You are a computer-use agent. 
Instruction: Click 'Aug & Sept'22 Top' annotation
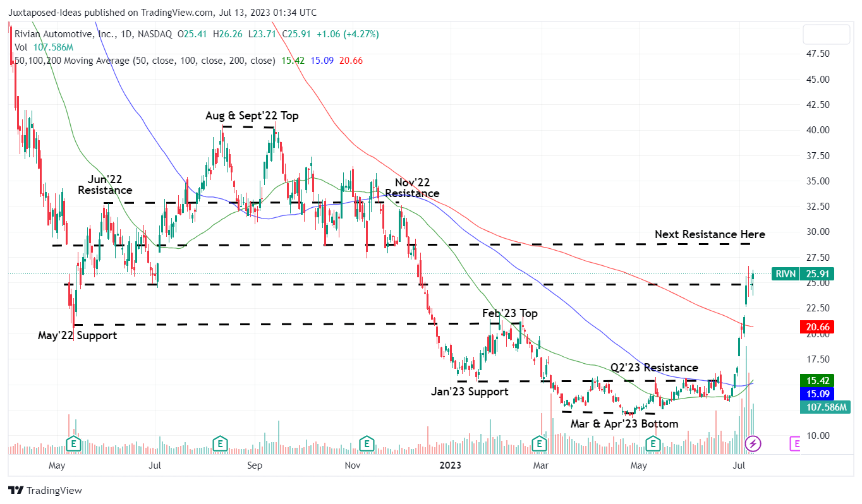[x=252, y=116]
